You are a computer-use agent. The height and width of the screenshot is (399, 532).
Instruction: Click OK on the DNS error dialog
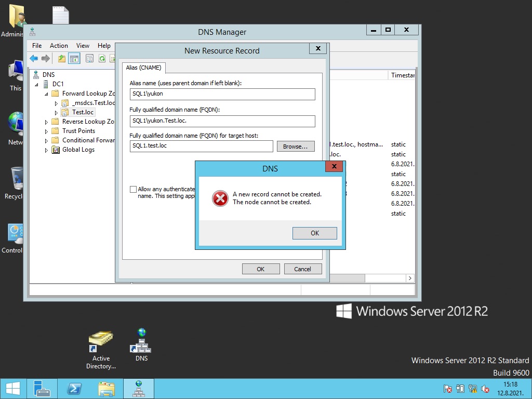click(x=314, y=233)
